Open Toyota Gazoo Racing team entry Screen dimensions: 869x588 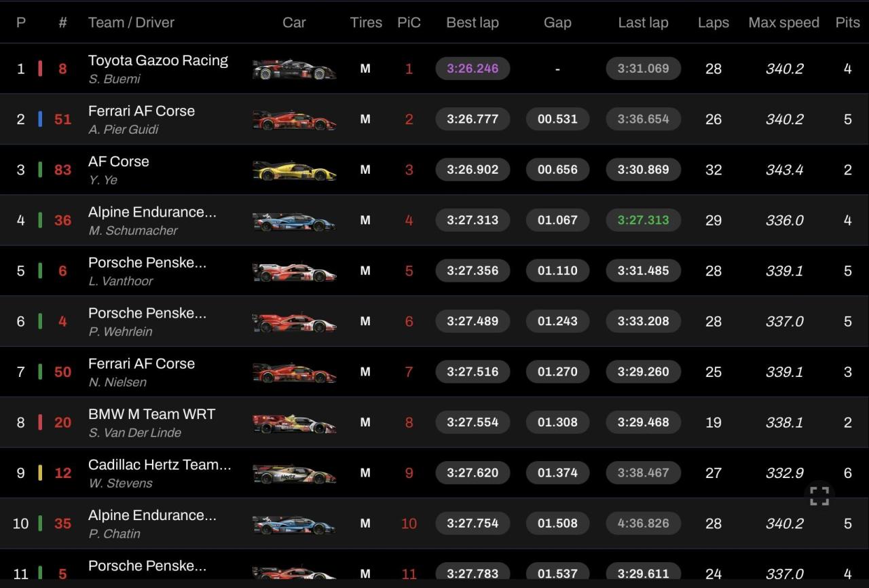158,60
